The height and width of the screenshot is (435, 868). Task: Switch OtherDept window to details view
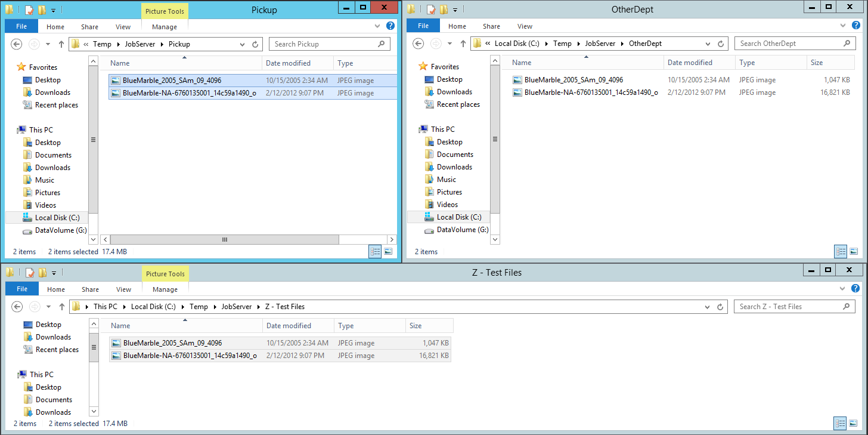click(x=841, y=252)
